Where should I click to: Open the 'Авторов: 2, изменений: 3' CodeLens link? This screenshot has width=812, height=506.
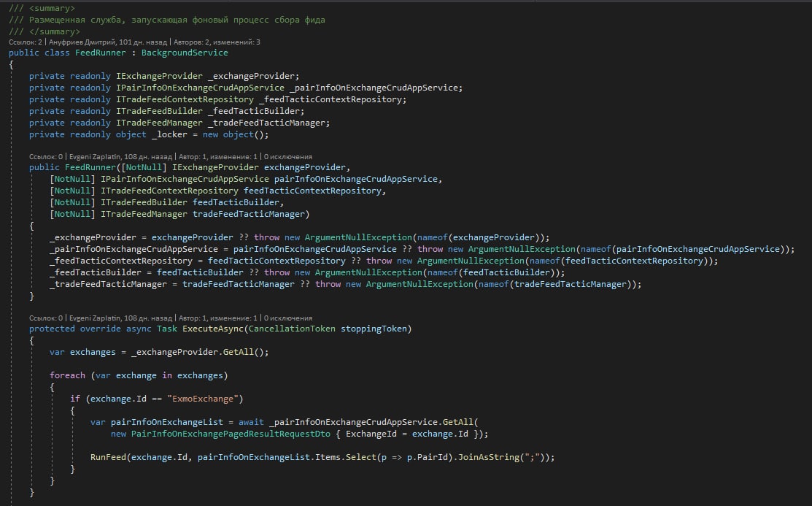point(217,42)
